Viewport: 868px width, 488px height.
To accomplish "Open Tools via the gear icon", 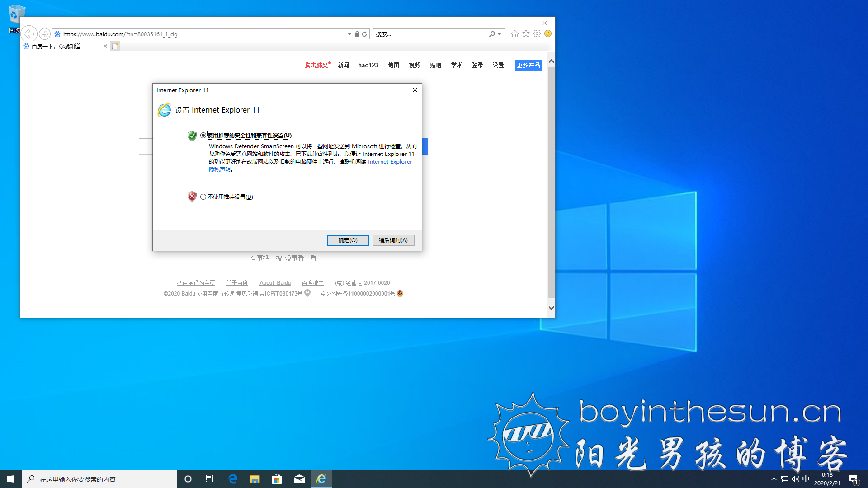I will (537, 34).
